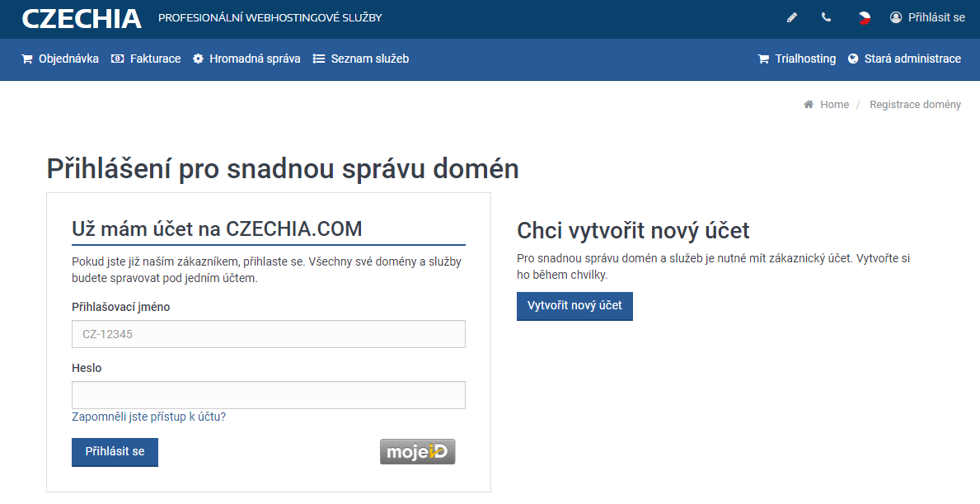
Task: Go to Seznam služeb in navigation
Action: 361,59
